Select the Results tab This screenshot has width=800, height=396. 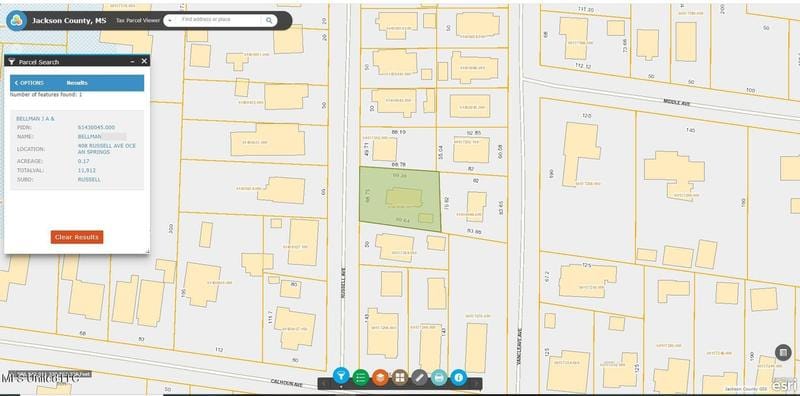[77, 83]
